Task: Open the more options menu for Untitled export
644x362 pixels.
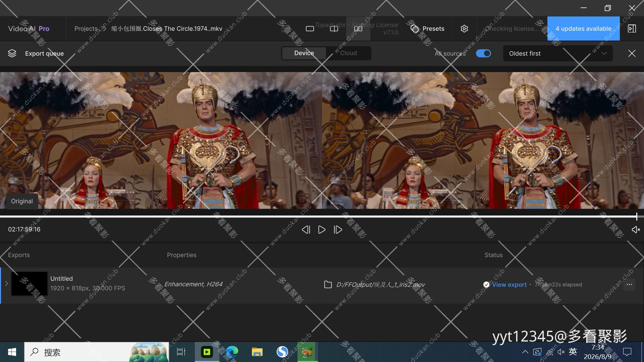Action: pos(629,285)
